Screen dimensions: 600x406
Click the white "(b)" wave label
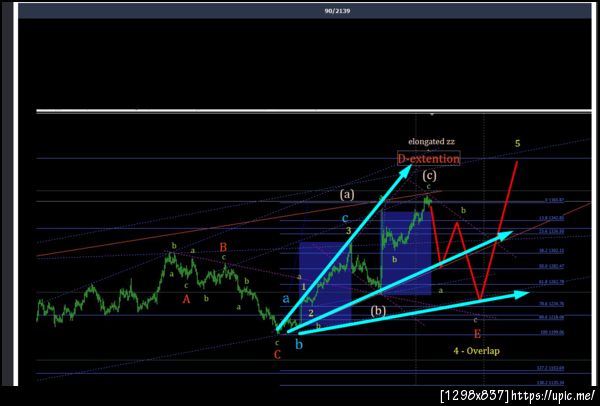(x=378, y=311)
